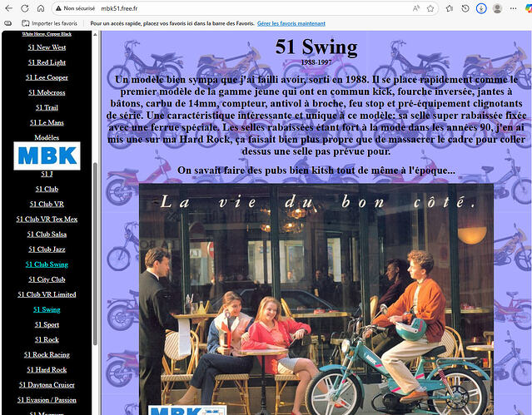Click the MBK logo in the sidebar
This screenshot has width=532, height=415.
point(47,156)
